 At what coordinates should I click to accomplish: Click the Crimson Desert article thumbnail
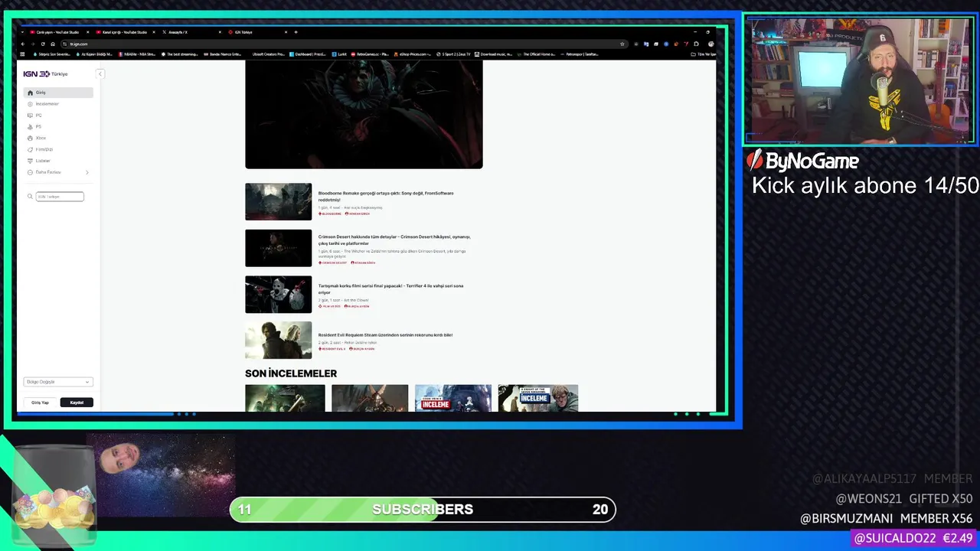(278, 248)
